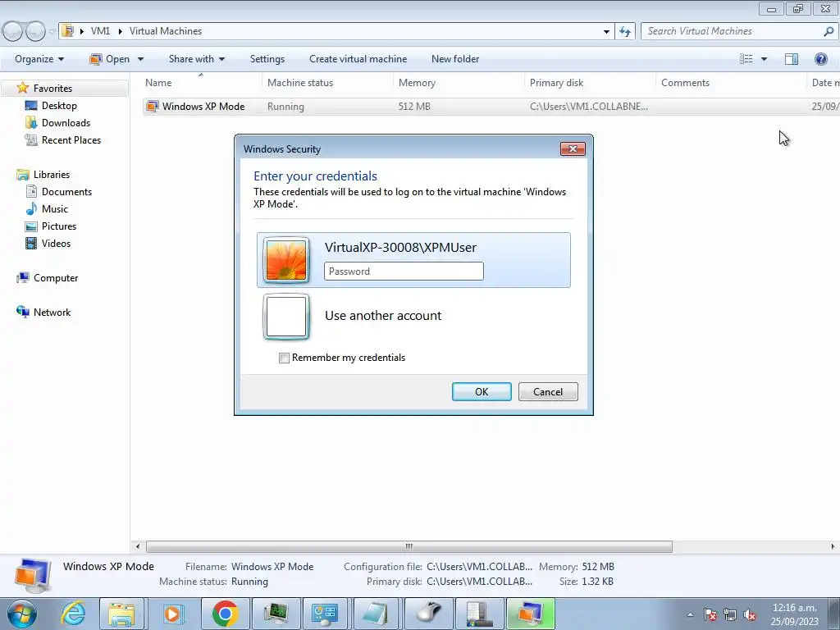Expand the address bar history dropdown
840x630 pixels.
coord(606,32)
